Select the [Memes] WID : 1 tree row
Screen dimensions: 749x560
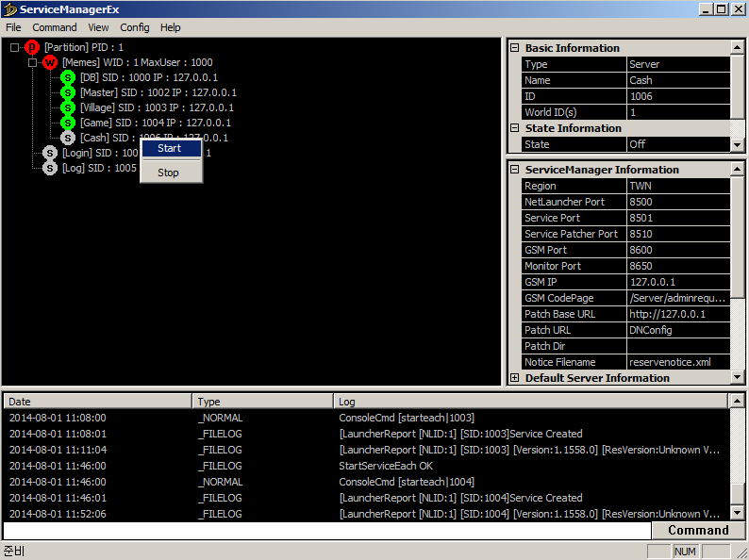click(x=138, y=62)
